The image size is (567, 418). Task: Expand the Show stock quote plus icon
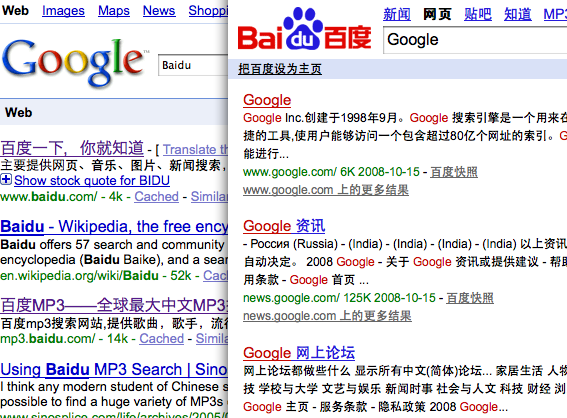6,179
